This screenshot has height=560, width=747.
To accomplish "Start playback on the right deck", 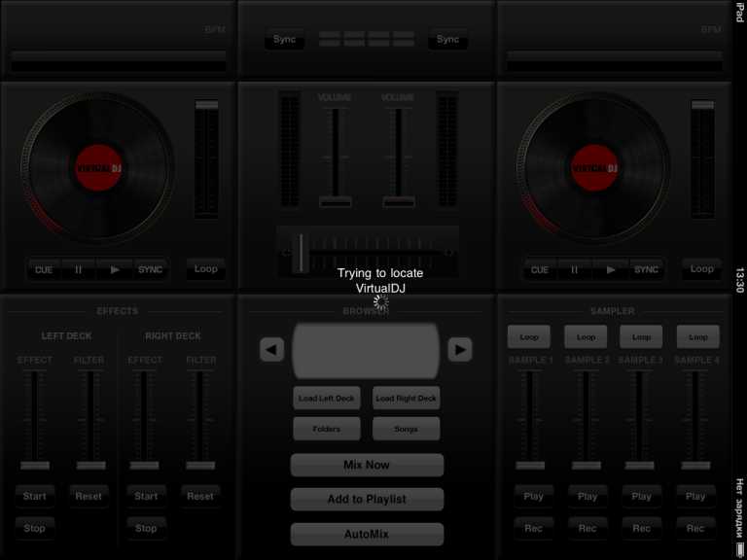I will click(611, 270).
